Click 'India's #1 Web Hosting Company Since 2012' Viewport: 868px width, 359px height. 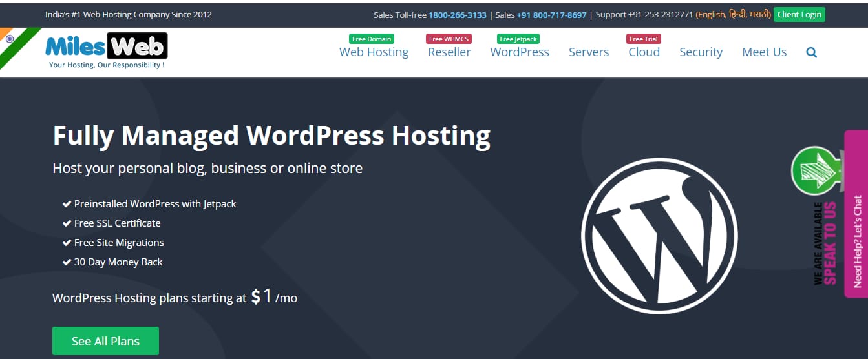point(129,14)
